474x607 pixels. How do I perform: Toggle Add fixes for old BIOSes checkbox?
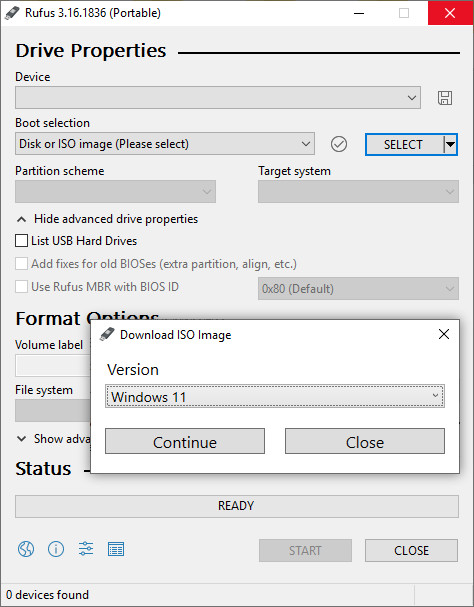[21, 264]
